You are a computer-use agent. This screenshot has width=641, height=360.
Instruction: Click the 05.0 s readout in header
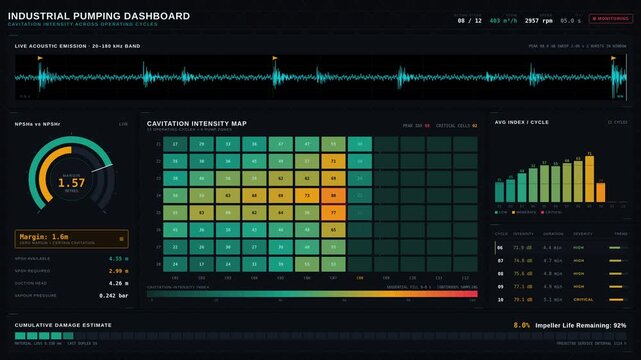pyautogui.click(x=570, y=20)
